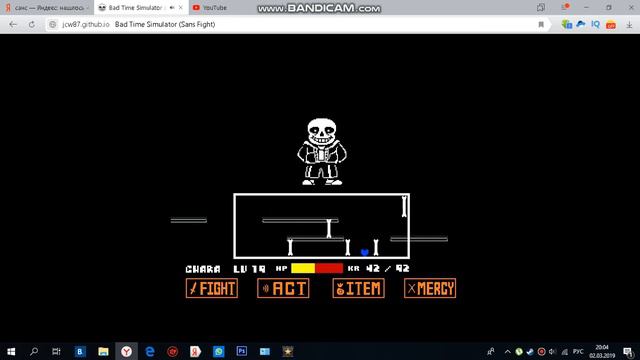This screenshot has height=360, width=640.
Task: Bookmark this page
Action: (541, 24)
